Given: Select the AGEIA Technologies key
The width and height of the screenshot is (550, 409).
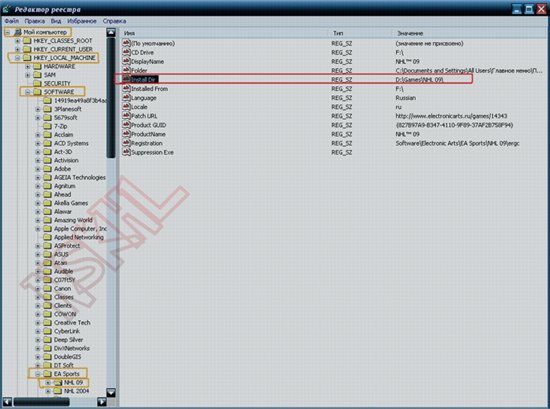Looking at the screenshot, I should pos(80,177).
